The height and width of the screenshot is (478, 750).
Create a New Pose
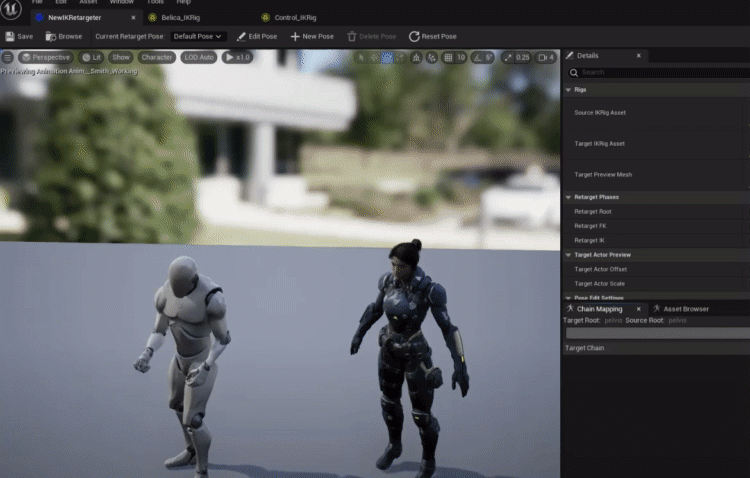[312, 36]
